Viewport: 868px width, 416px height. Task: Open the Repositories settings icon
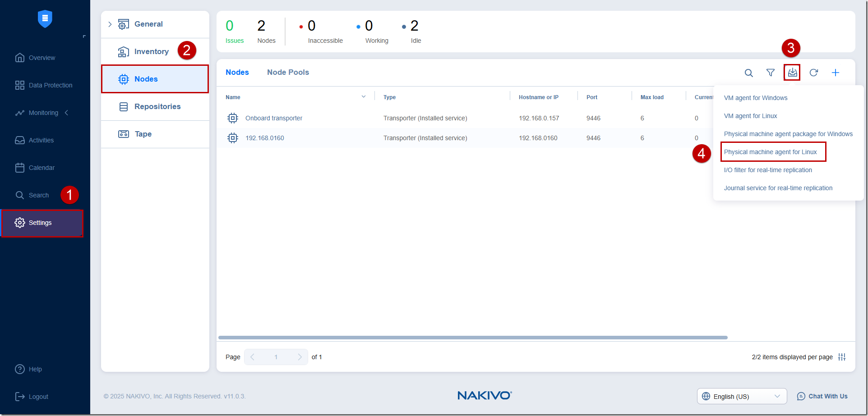124,107
